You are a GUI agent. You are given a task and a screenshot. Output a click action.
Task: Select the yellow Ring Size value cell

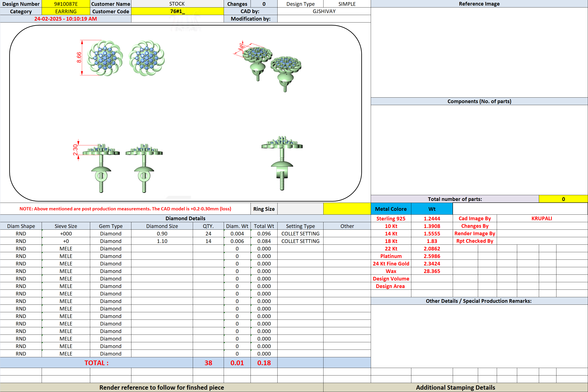[x=347, y=209]
